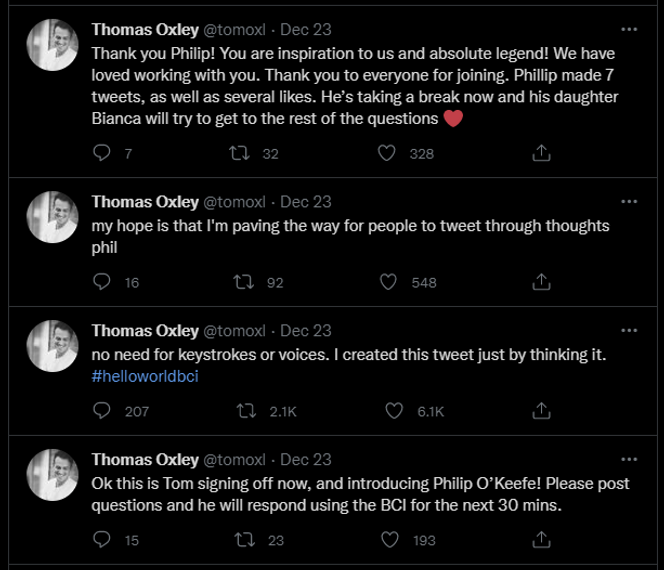Like the tweet with 548 likes
This screenshot has height=570, width=664.
[x=390, y=282]
